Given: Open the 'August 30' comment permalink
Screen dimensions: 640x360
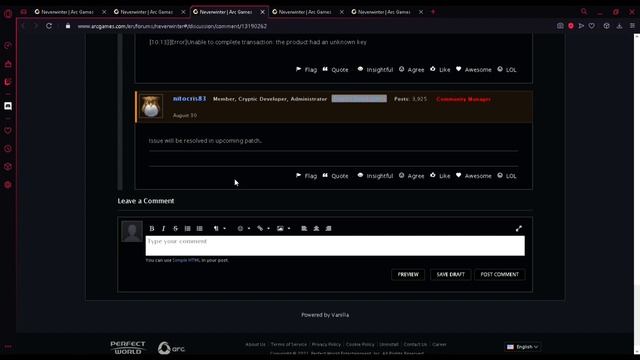Looking at the screenshot, I should (184, 116).
